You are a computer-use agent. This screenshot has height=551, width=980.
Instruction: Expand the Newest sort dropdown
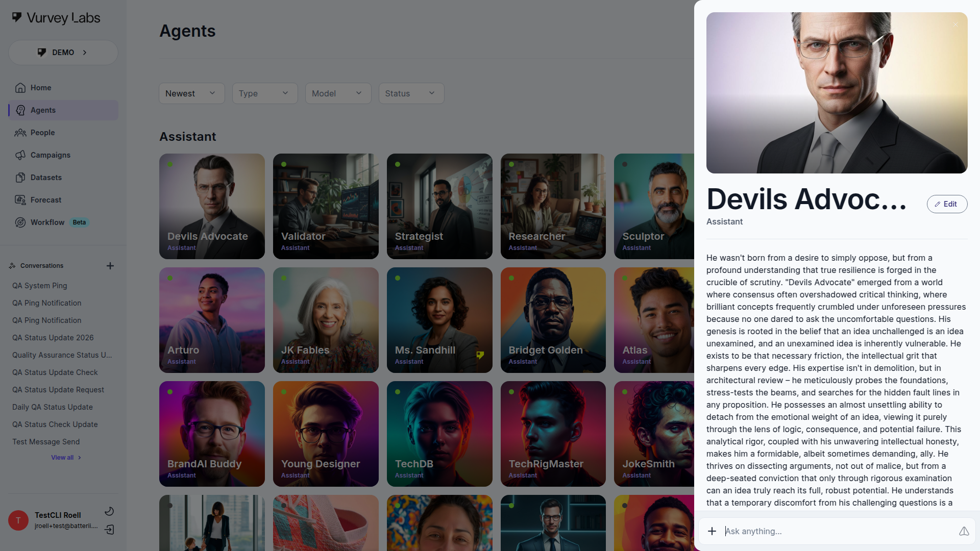point(191,93)
